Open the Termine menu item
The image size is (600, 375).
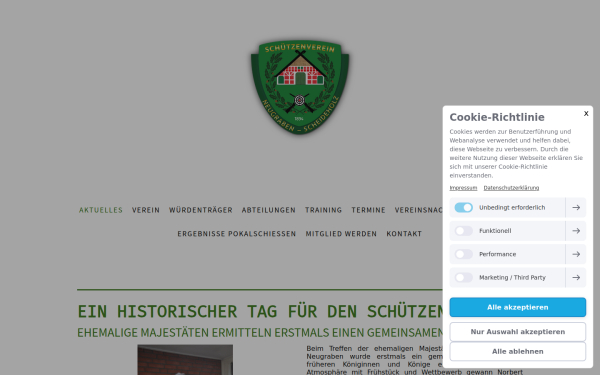pos(368,210)
